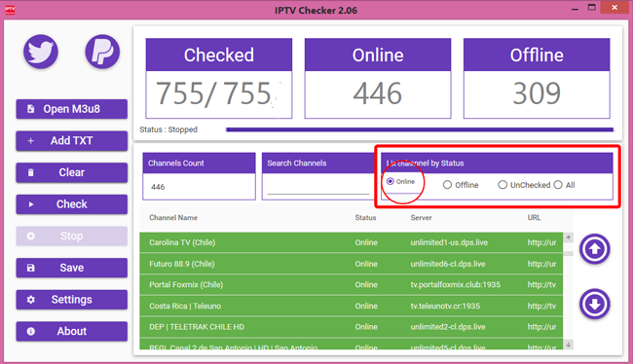Open the Settings button

tap(72, 300)
